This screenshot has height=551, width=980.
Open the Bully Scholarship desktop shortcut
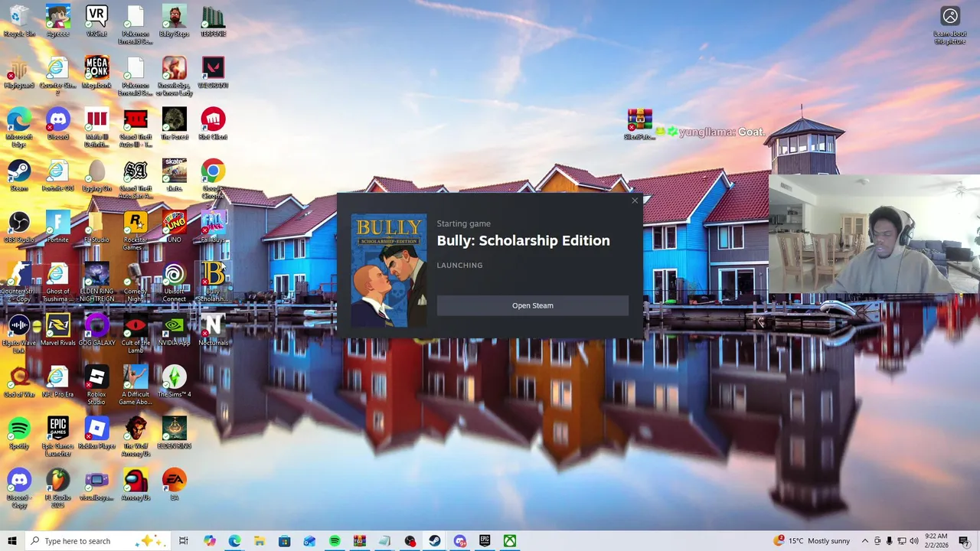pyautogui.click(x=213, y=281)
